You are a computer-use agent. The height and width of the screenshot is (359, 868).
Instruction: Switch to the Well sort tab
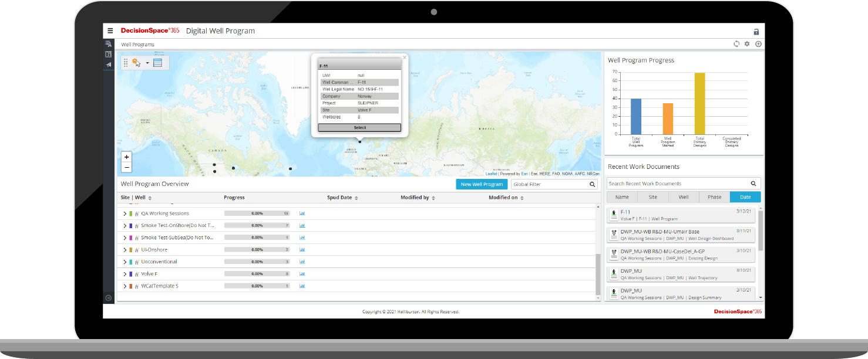point(684,197)
